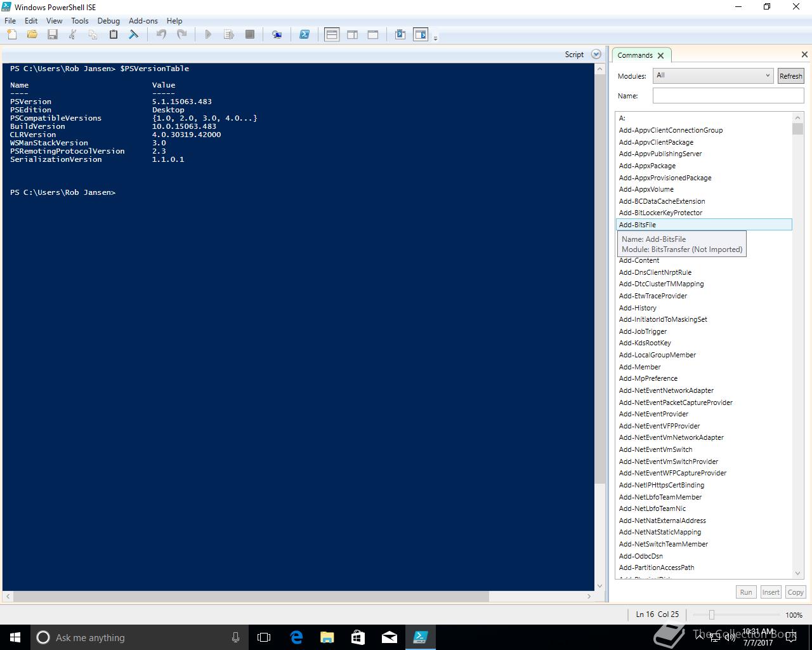Open File Explorer from the taskbar
The image size is (812, 650).
[x=327, y=637]
